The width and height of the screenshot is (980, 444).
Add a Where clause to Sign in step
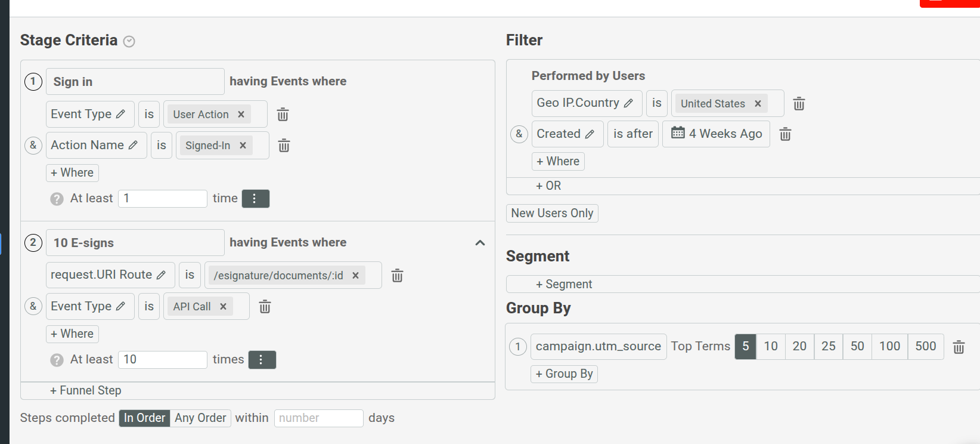(x=72, y=173)
